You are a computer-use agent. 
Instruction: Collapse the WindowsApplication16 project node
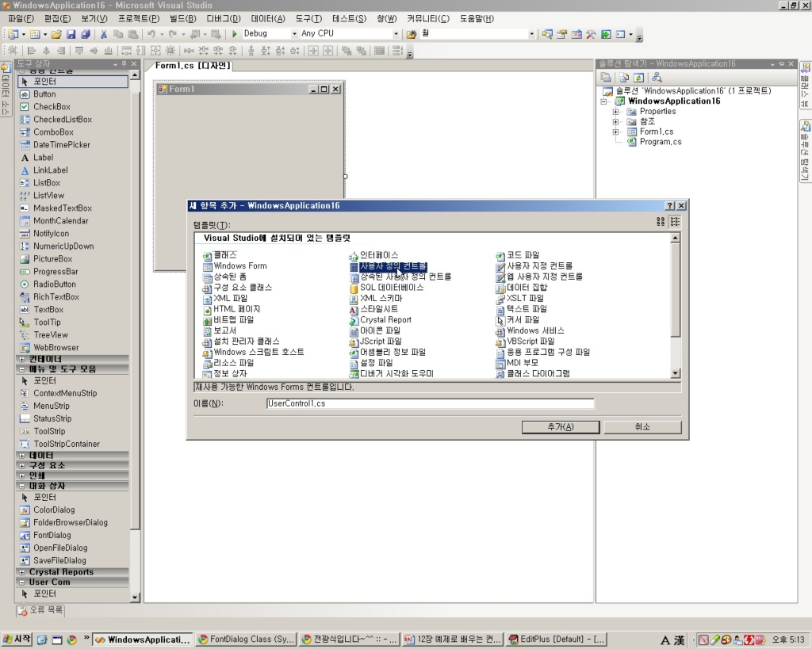[x=603, y=101]
